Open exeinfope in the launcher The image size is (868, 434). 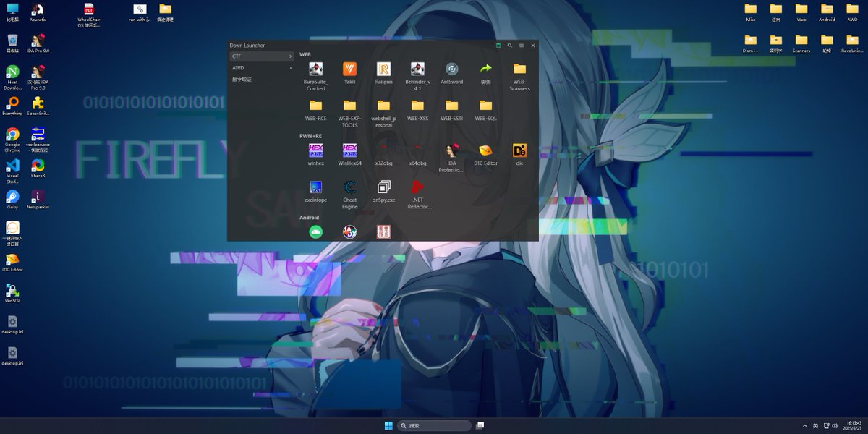point(315,187)
